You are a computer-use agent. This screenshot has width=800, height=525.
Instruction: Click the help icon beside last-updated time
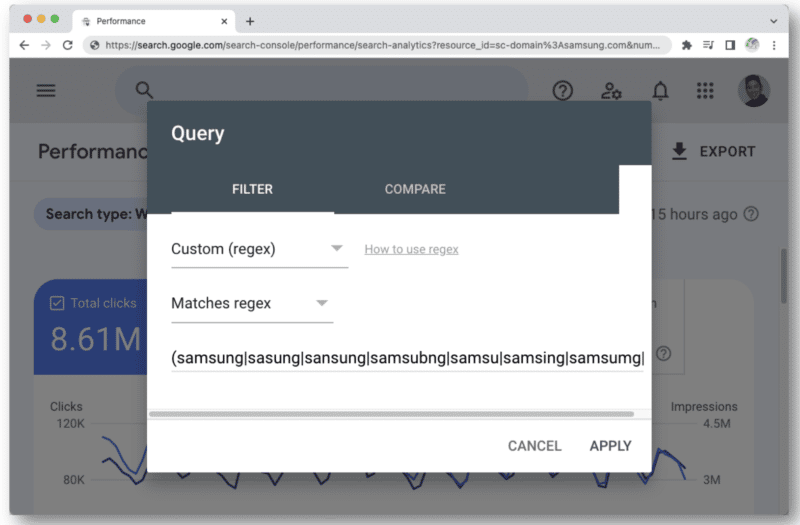751,214
